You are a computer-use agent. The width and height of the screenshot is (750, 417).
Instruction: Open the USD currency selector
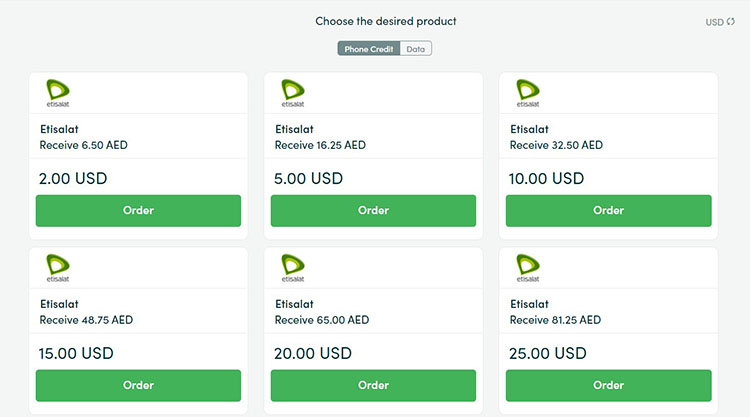[x=720, y=22]
